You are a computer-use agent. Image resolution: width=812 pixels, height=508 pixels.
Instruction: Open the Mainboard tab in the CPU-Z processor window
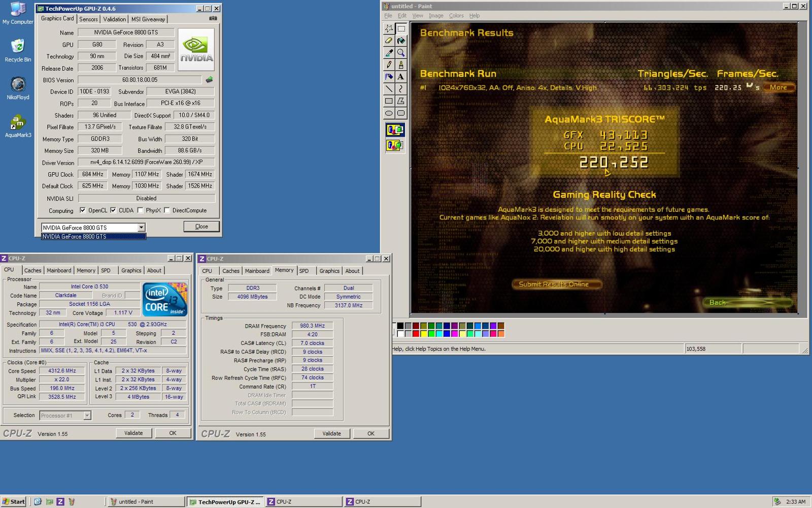coord(59,271)
